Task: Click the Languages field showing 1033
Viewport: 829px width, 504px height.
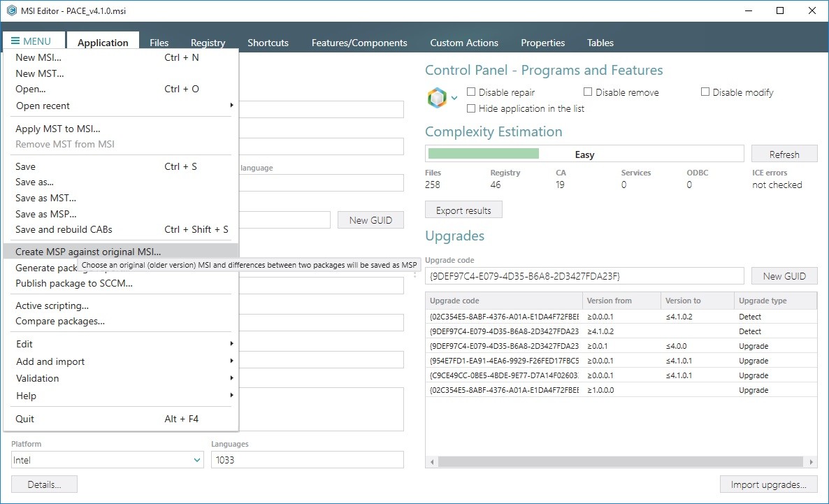Action: click(307, 460)
